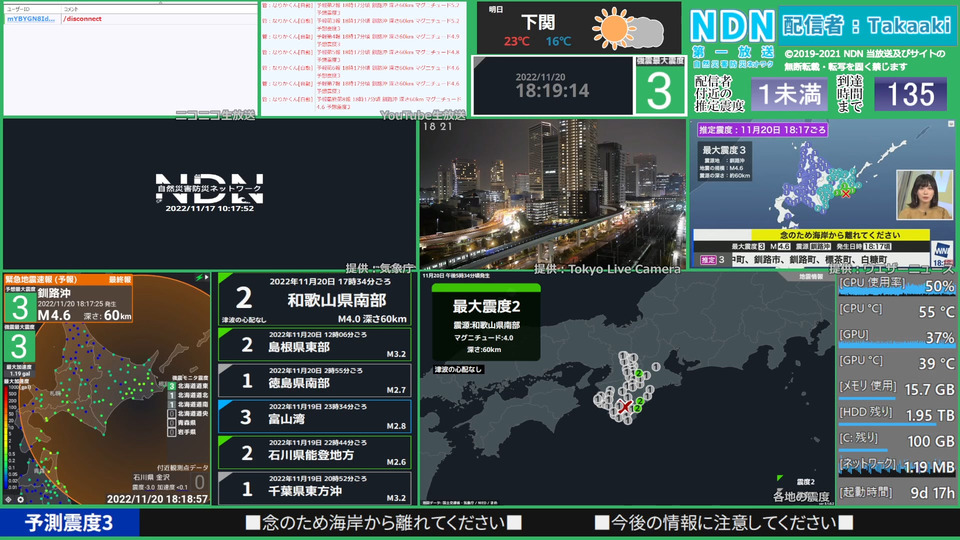Click the small white play arrow on monitor map

pos(207,277)
